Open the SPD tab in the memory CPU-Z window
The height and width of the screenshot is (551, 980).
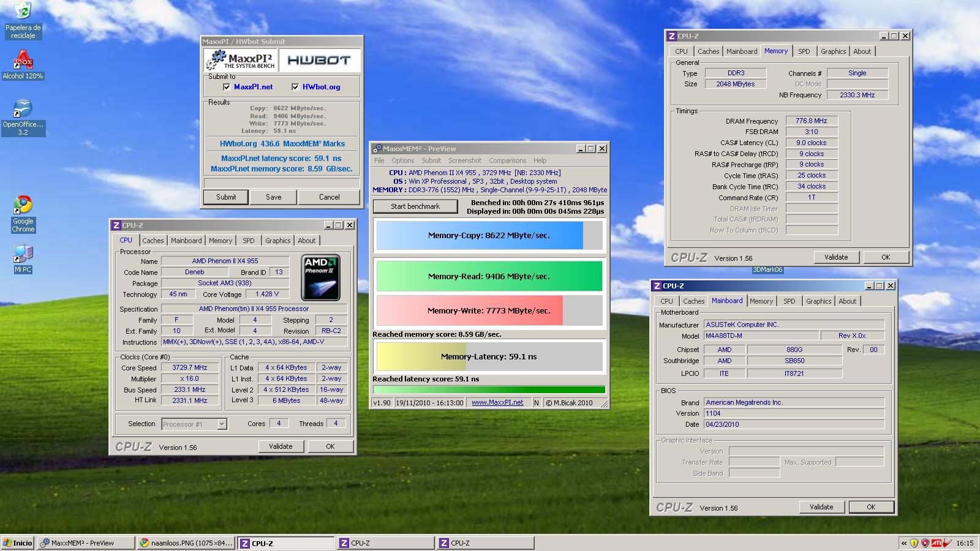804,51
